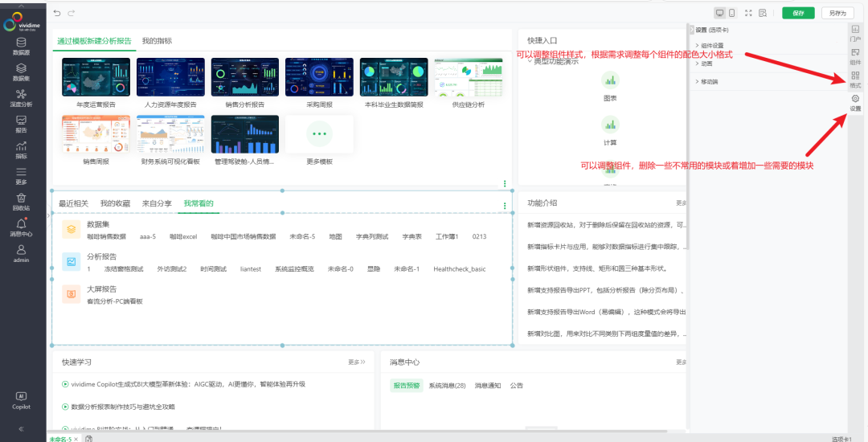Open the preview search icon

click(x=763, y=13)
